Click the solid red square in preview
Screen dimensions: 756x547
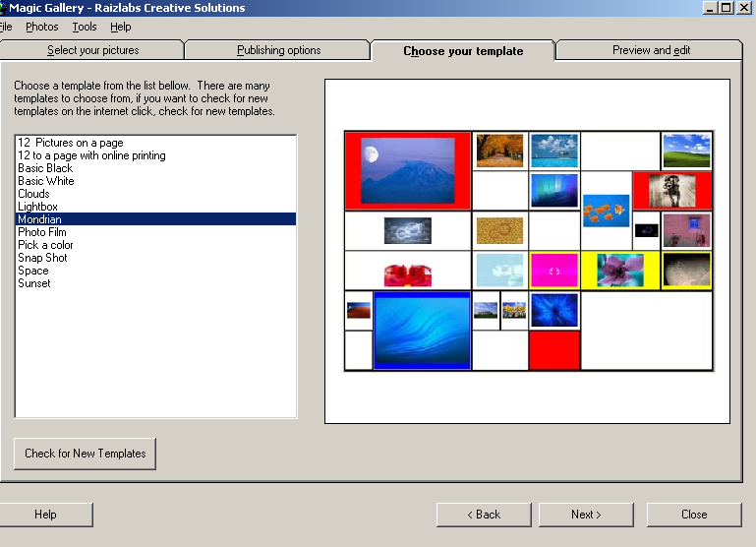tap(554, 350)
